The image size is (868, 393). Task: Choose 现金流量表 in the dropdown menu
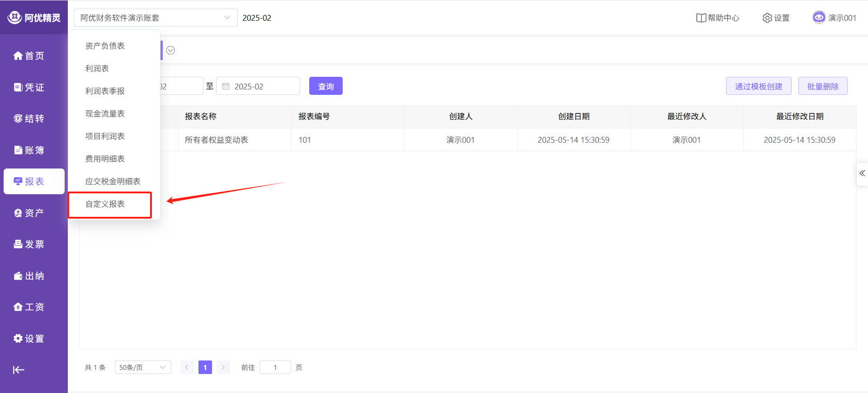click(x=105, y=113)
